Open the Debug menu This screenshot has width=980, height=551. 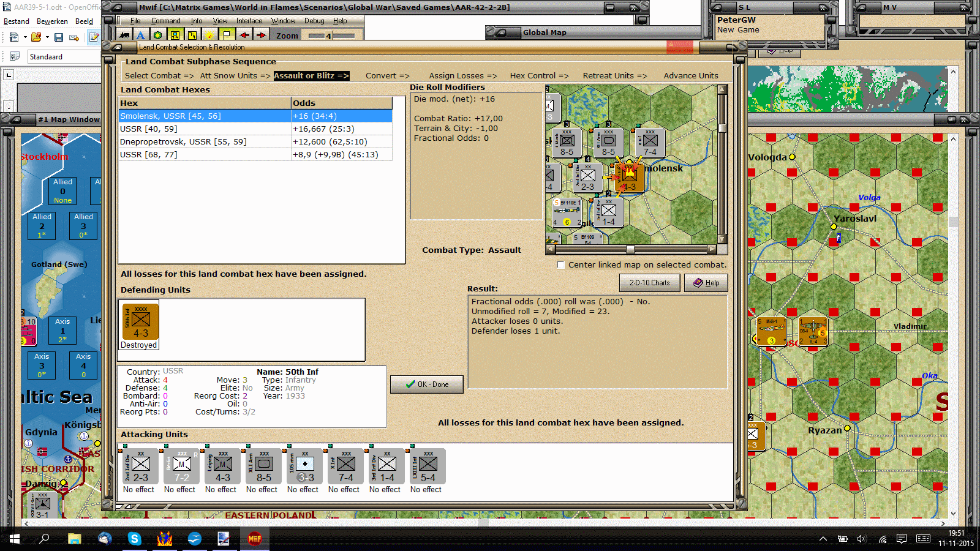click(314, 21)
